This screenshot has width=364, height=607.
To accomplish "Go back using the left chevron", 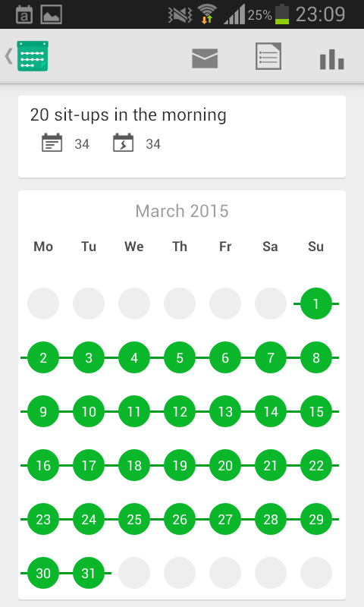I will point(8,56).
